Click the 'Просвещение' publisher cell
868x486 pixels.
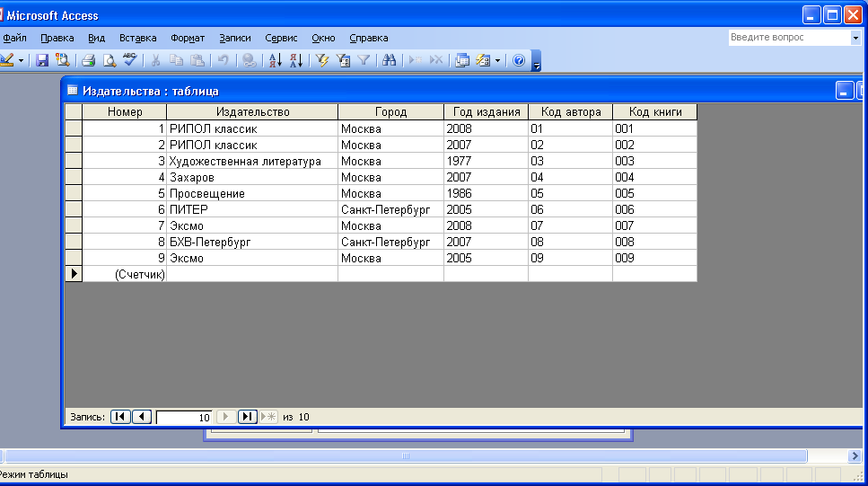[252, 193]
